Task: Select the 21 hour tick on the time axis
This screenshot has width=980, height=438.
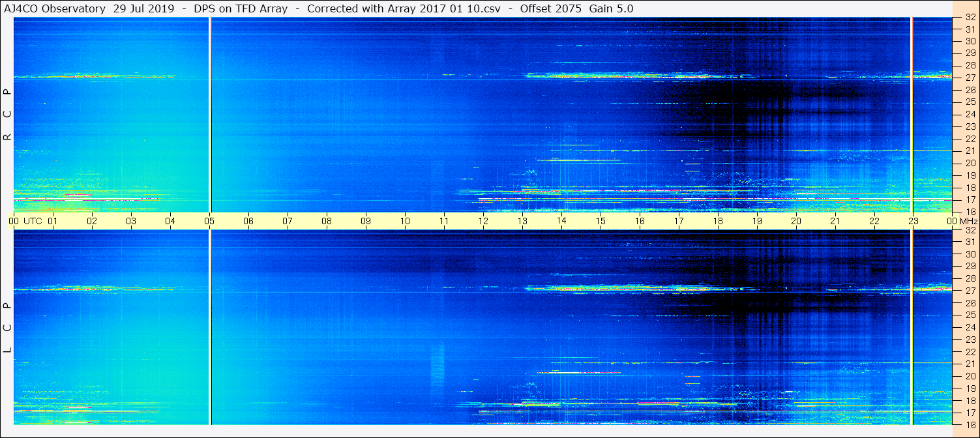Action: click(x=835, y=221)
